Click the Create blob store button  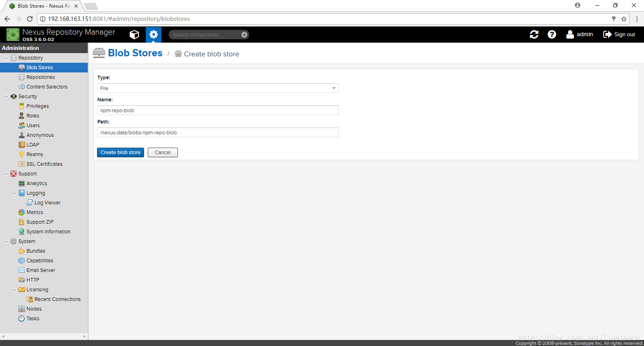pyautogui.click(x=120, y=152)
